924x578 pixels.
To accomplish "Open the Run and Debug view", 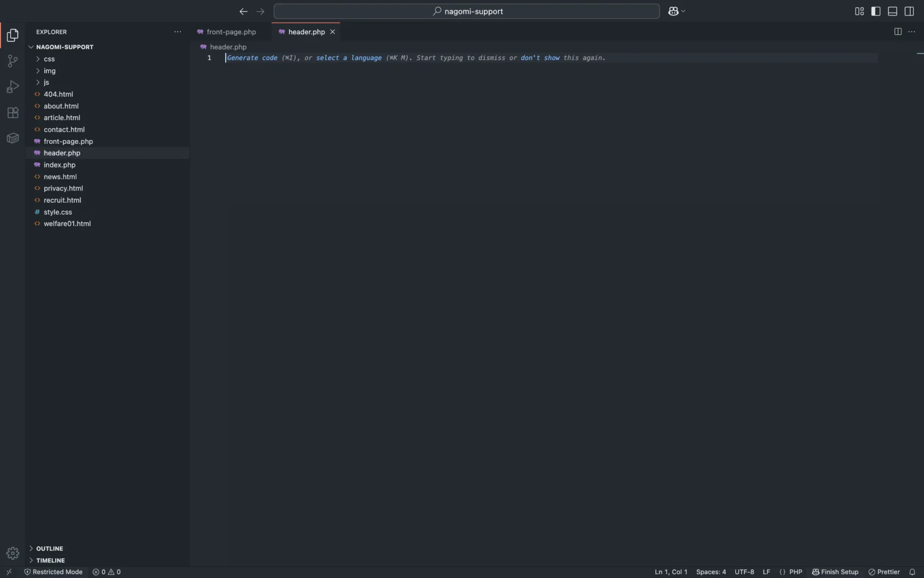I will point(12,87).
